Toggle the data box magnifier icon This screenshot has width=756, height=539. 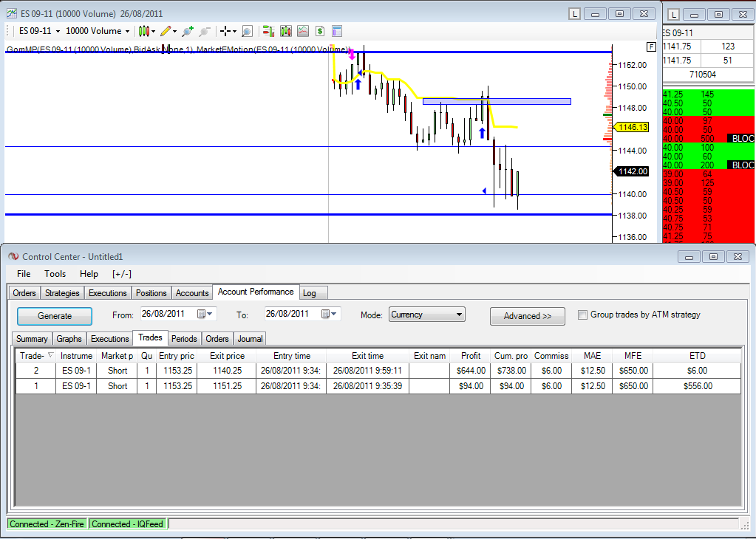[x=247, y=31]
